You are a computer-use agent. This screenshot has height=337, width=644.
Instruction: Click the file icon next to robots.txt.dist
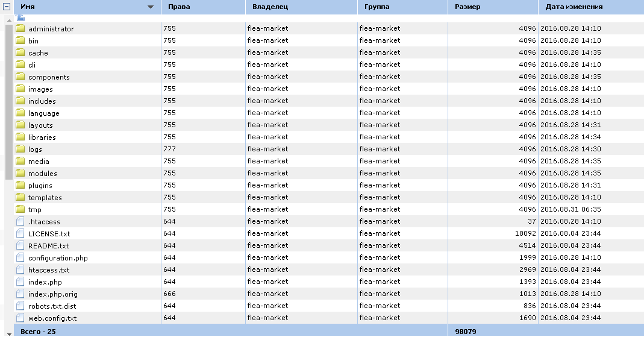pos(20,306)
